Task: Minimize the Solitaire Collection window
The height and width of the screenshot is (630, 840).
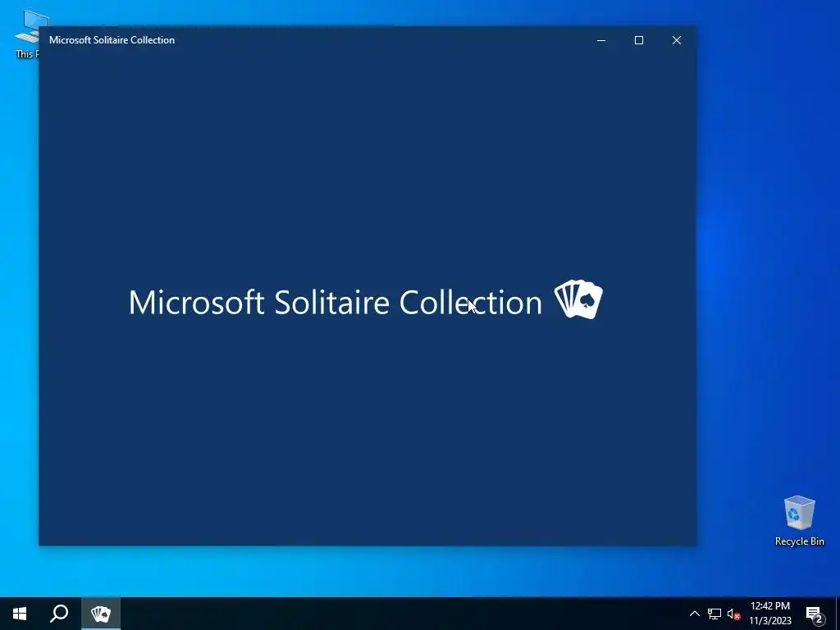Action: pyautogui.click(x=601, y=40)
